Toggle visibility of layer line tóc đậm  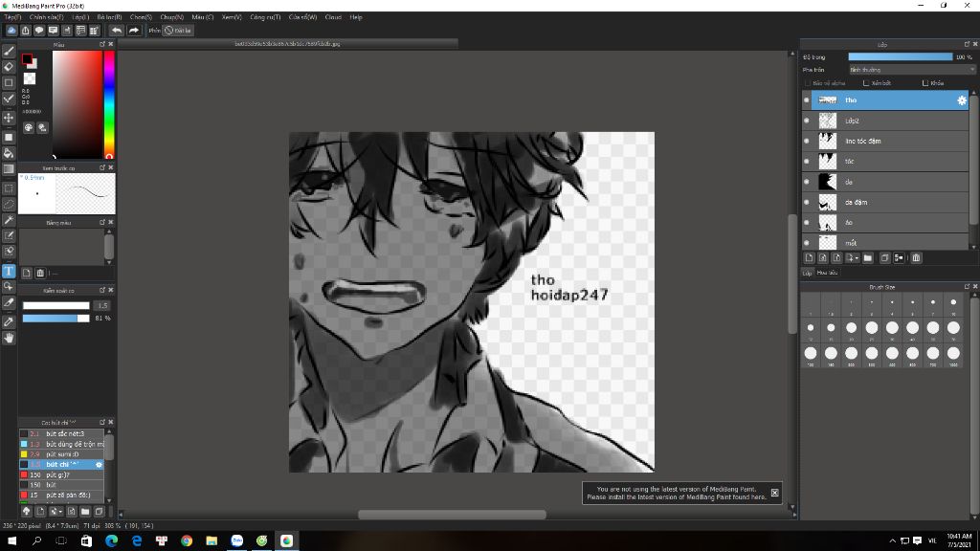pyautogui.click(x=807, y=142)
